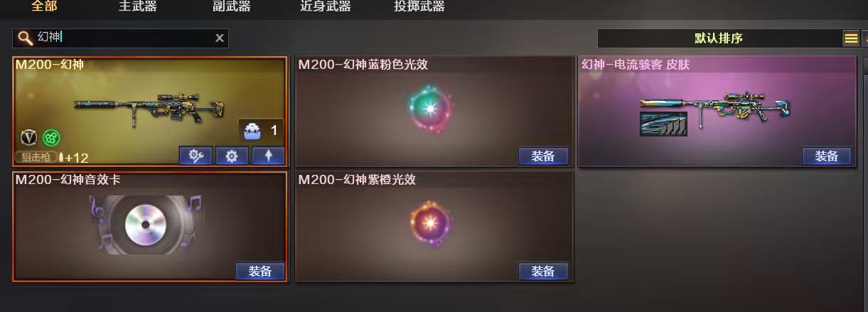Clear the search text with the X

coord(220,38)
